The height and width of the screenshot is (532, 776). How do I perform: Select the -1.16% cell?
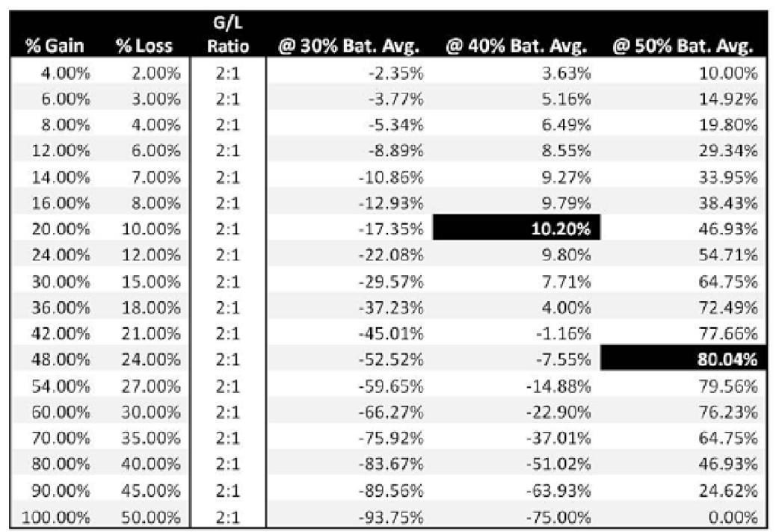coord(563,334)
